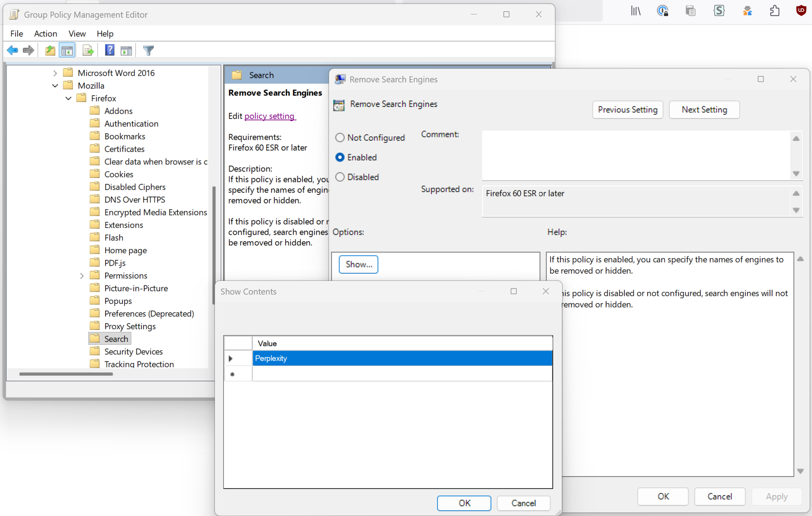The image size is (812, 516).
Task: Select the Enabled radio button
Action: coord(340,157)
